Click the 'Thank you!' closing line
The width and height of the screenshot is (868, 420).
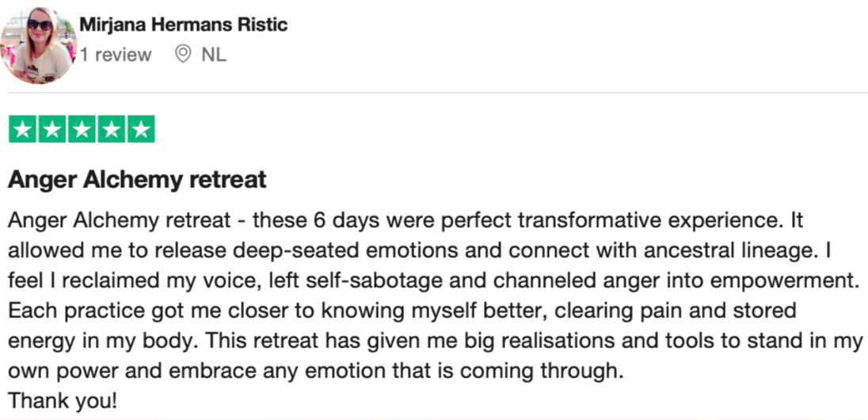coord(63,401)
